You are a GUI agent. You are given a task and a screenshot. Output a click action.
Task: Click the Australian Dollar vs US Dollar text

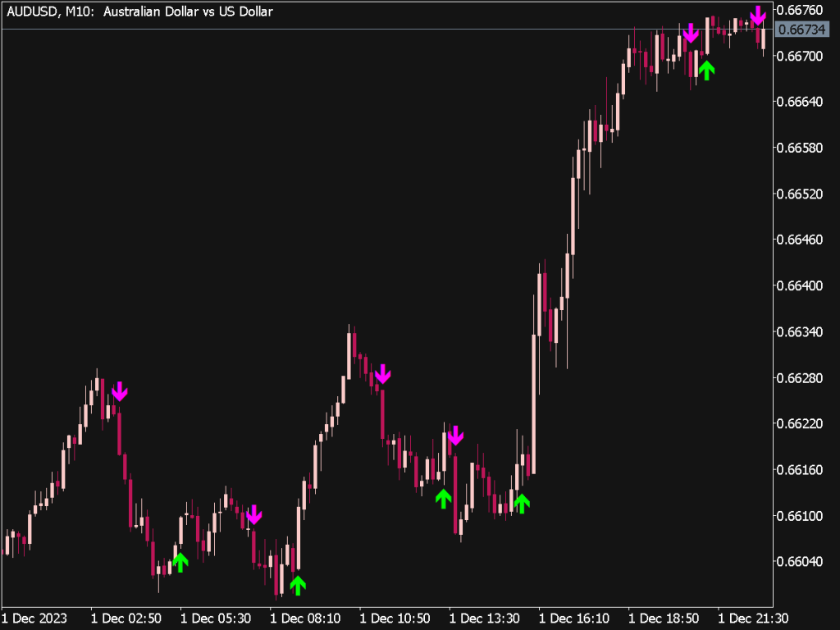[x=188, y=11]
